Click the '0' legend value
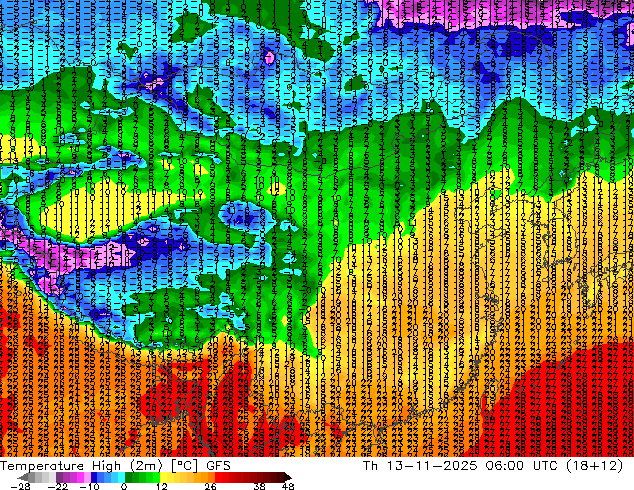 [x=124, y=486]
